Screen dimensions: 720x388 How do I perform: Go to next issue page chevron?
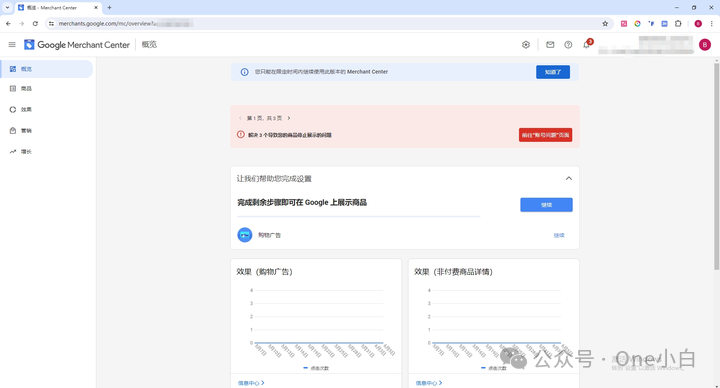pos(289,118)
